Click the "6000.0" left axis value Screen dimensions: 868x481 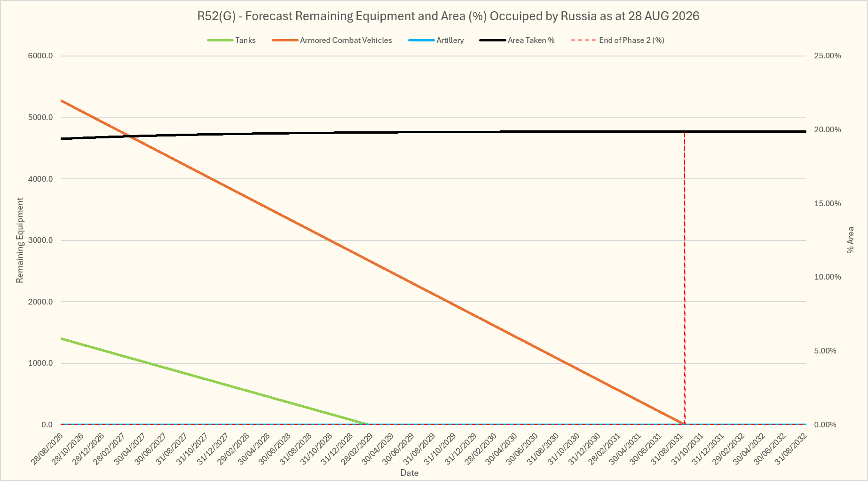(40, 56)
